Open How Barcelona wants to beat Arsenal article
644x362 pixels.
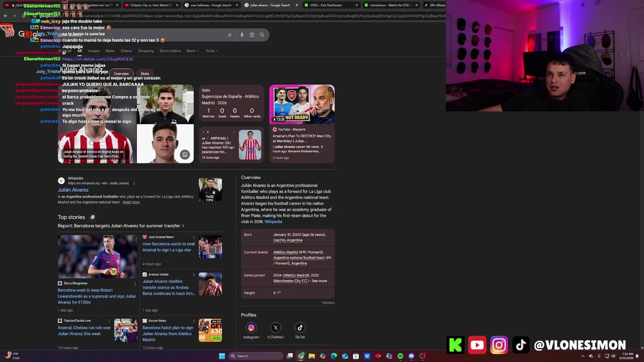click(x=169, y=247)
